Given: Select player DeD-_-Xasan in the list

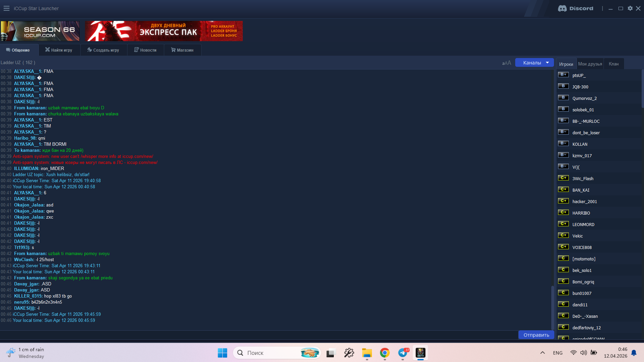Looking at the screenshot, I should click(x=585, y=316).
